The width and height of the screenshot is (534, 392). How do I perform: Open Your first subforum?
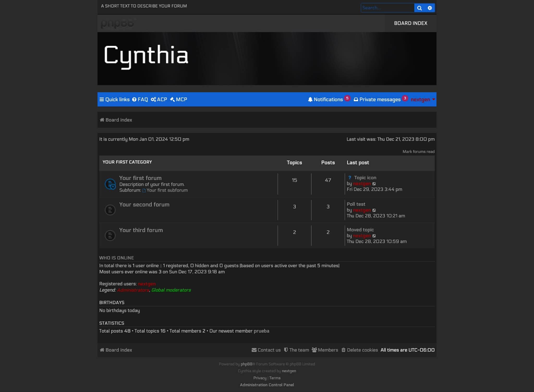pos(167,190)
